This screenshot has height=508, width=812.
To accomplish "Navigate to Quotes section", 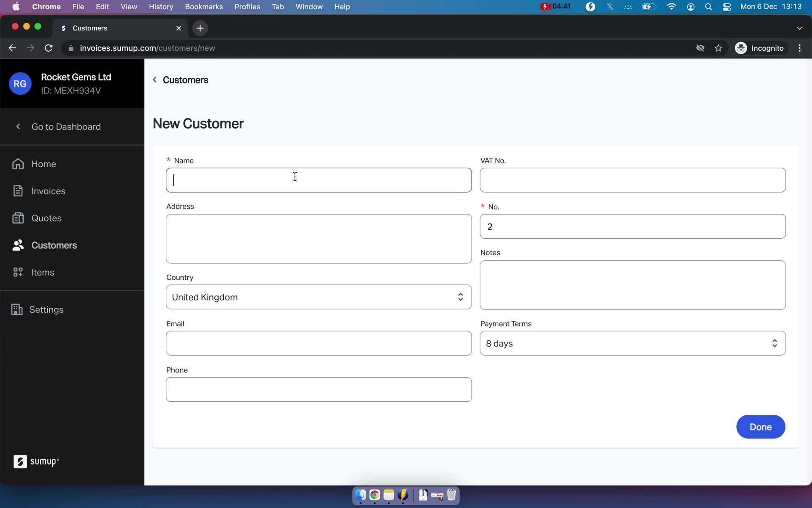I will [46, 218].
